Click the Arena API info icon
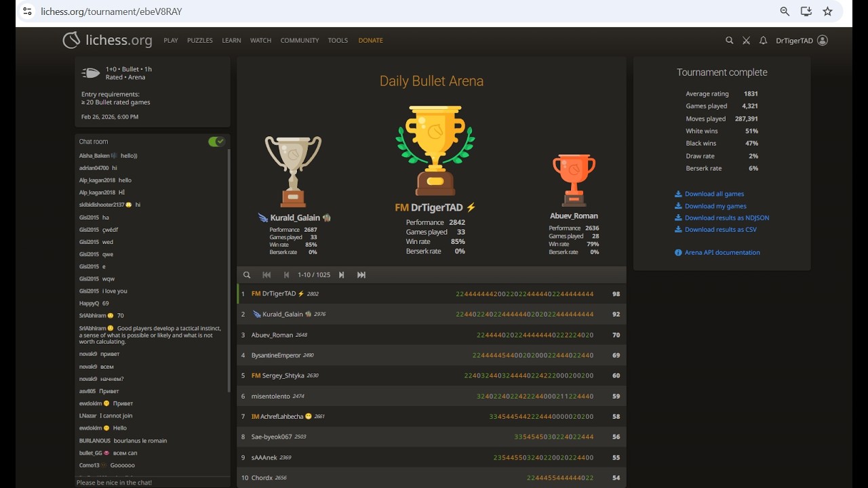The width and height of the screenshot is (868, 488). click(678, 253)
